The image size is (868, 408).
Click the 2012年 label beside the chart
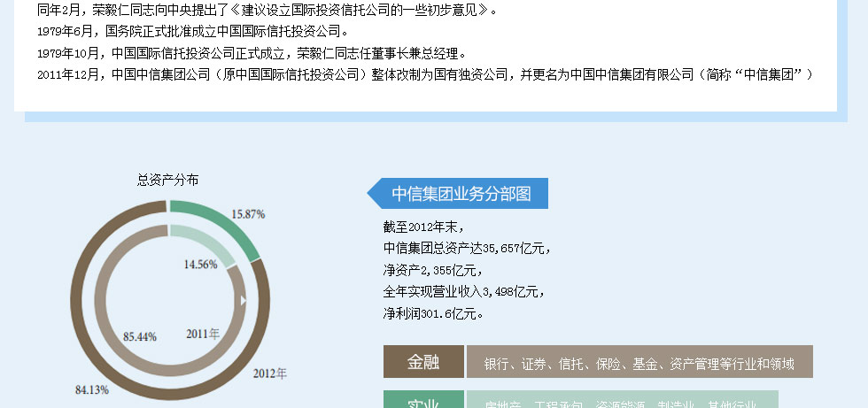[270, 373]
